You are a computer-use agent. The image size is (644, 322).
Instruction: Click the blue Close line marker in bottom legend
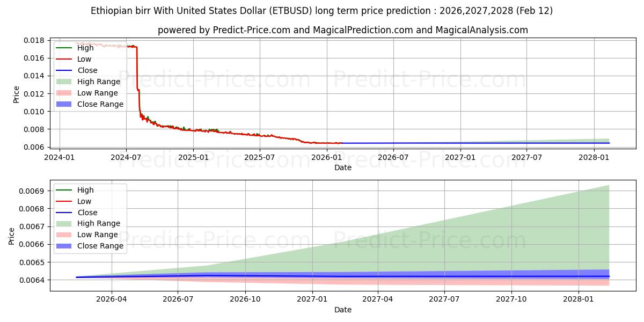point(64,213)
